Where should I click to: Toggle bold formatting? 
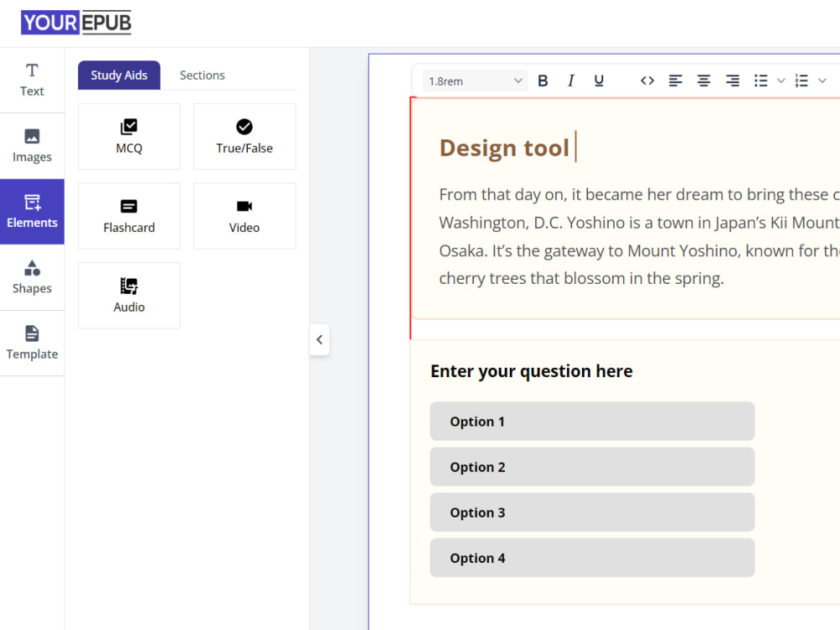coord(543,81)
